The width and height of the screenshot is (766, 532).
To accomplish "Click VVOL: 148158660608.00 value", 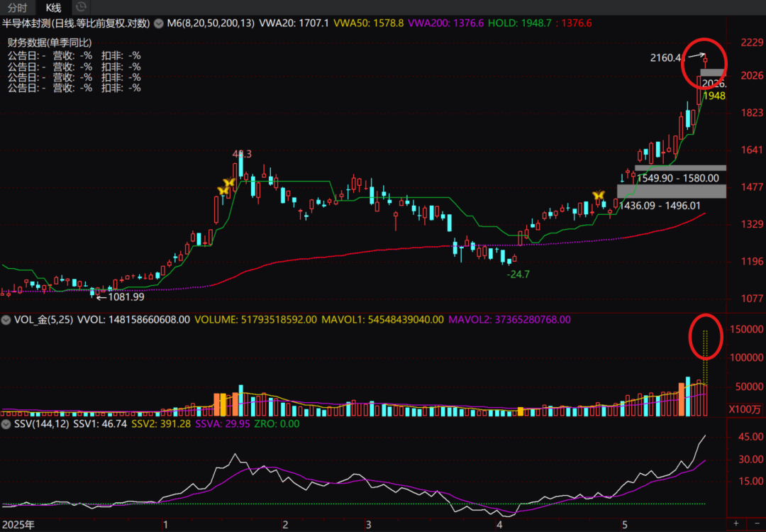I will 133,320.
